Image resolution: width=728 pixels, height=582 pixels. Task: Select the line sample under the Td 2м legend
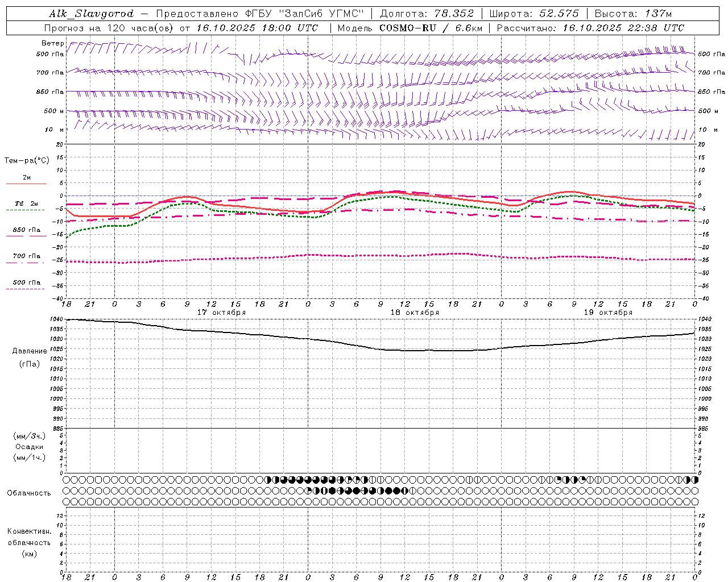pyautogui.click(x=25, y=210)
